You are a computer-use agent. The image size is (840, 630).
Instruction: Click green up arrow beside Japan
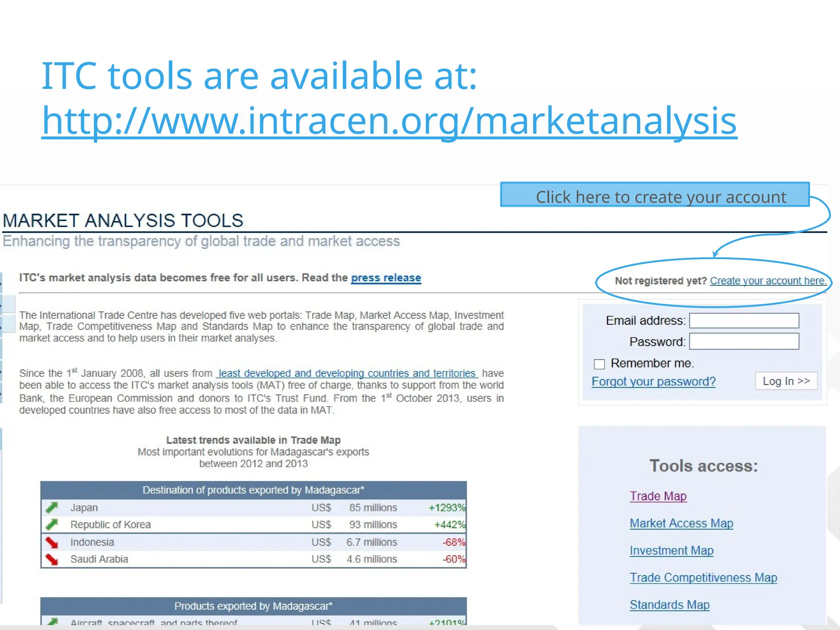[x=52, y=508]
